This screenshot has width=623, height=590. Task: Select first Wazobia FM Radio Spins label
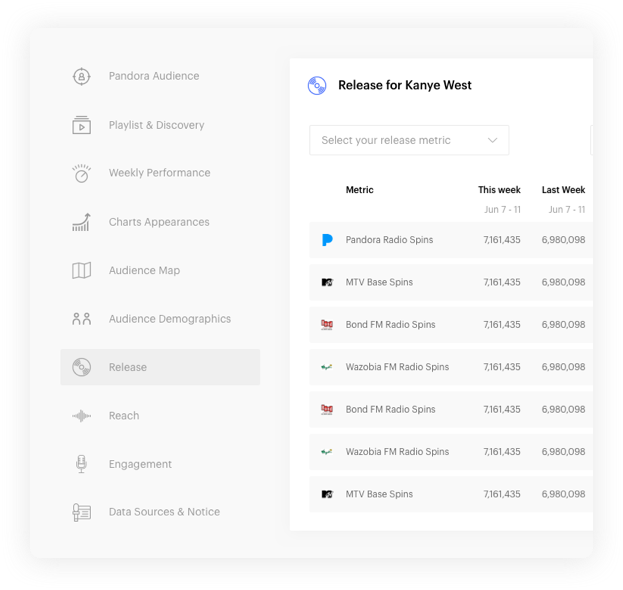[x=397, y=367]
